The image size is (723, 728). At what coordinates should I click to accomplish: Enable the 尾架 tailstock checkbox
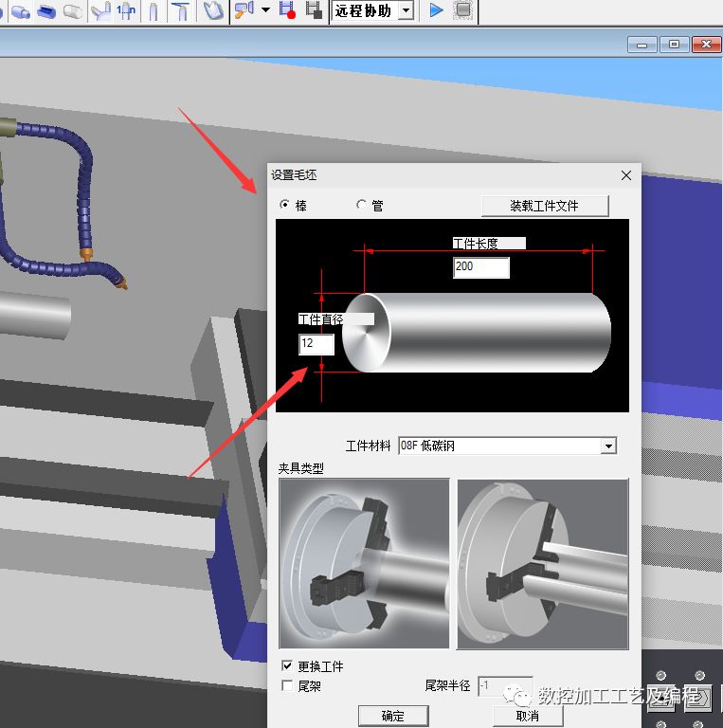[288, 685]
